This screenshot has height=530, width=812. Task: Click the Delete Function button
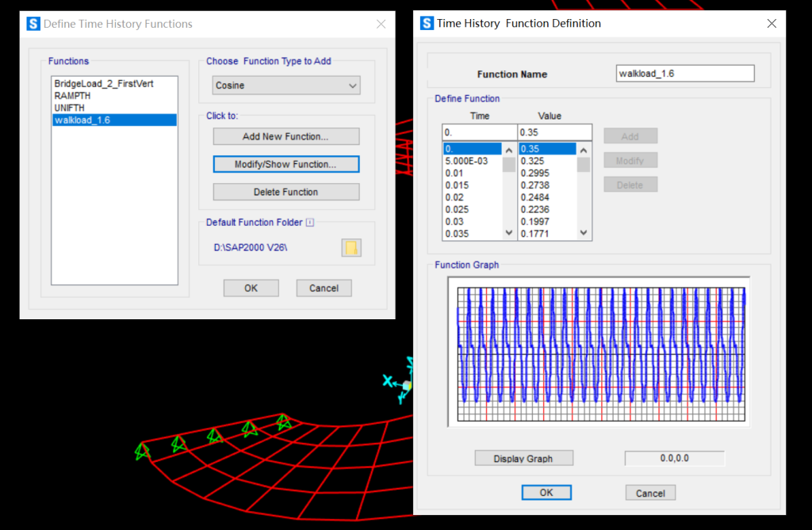click(x=285, y=192)
